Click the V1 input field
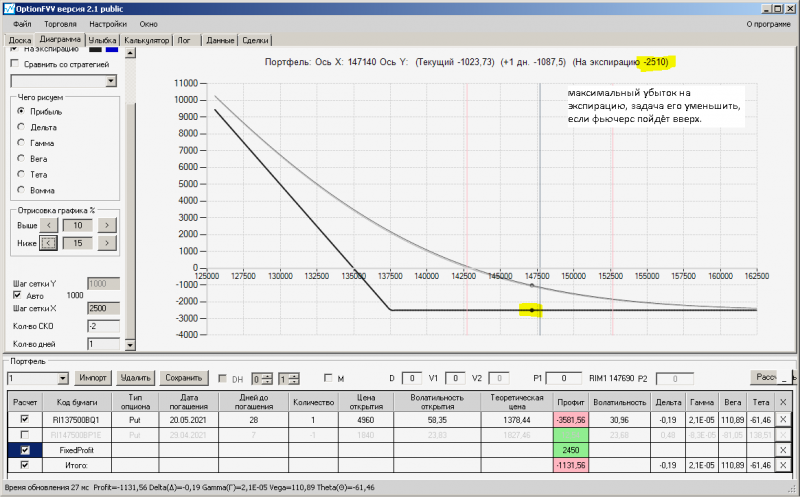800x497 pixels. click(x=455, y=378)
